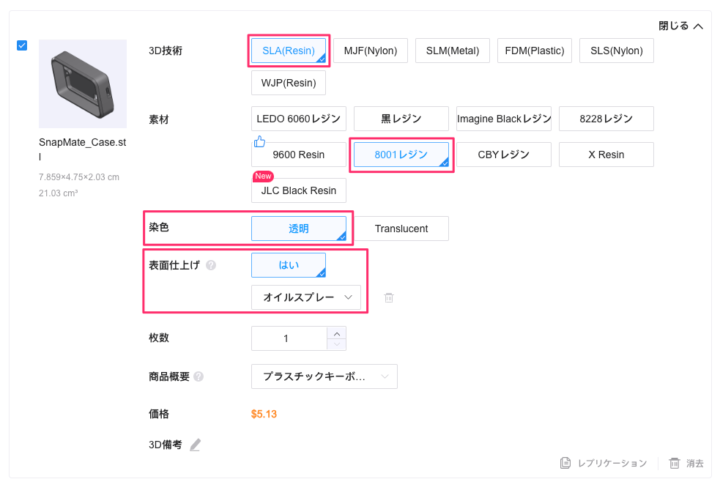Select the SLA(Resin) technology tab
The image size is (720, 490).
(287, 51)
